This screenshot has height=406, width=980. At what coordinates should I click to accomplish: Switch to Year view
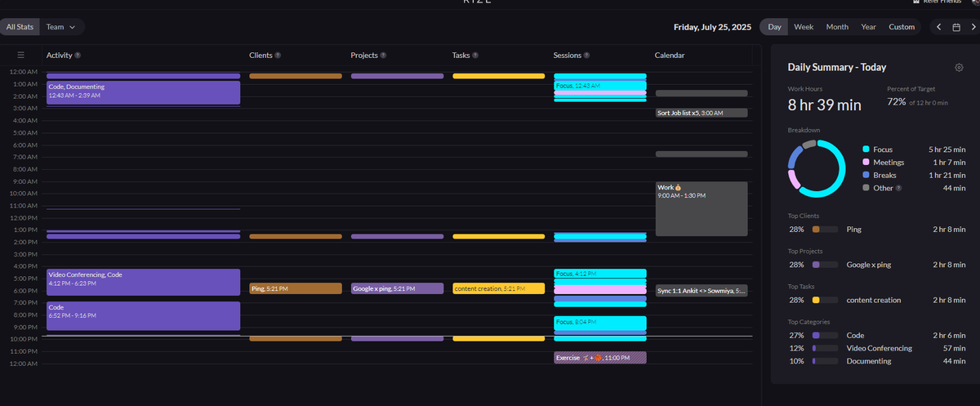tap(868, 27)
